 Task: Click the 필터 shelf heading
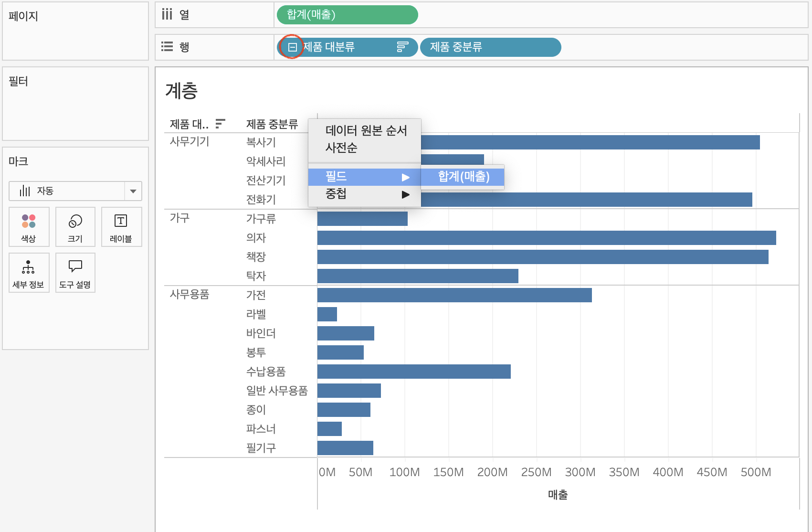18,81
